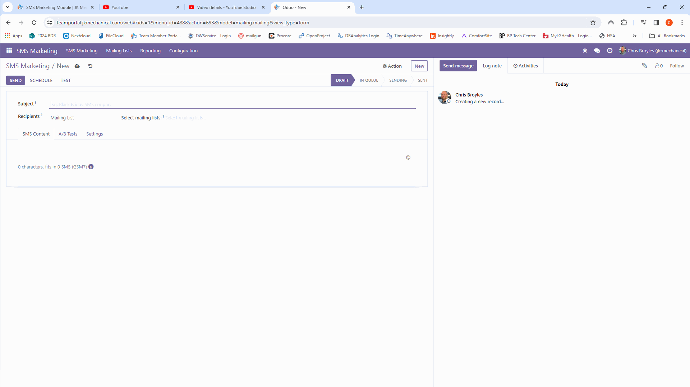
Task: Click the Follow button in chatter
Action: (676, 66)
